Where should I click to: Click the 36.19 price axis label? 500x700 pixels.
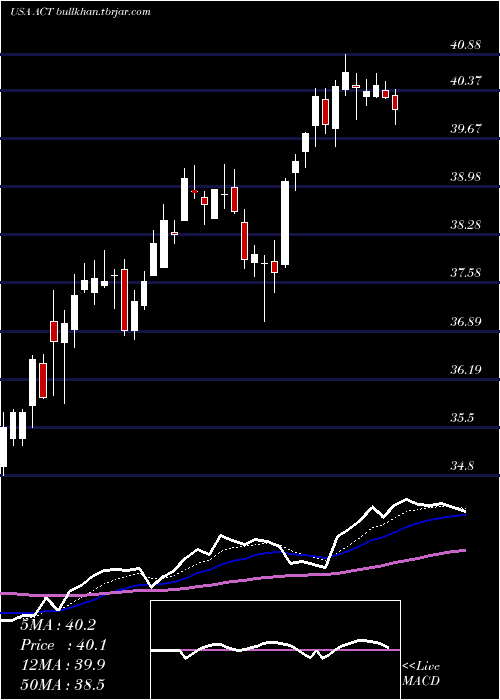pyautogui.click(x=466, y=370)
